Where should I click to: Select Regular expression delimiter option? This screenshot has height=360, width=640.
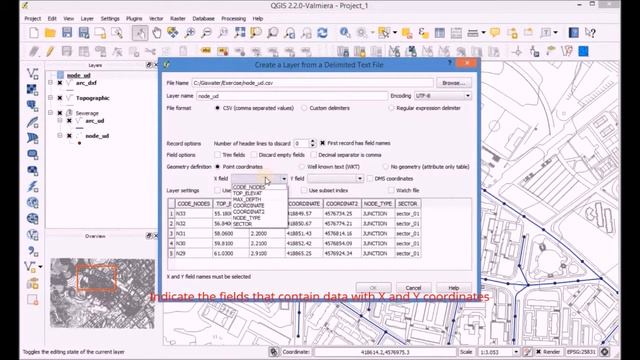pyautogui.click(x=391, y=108)
